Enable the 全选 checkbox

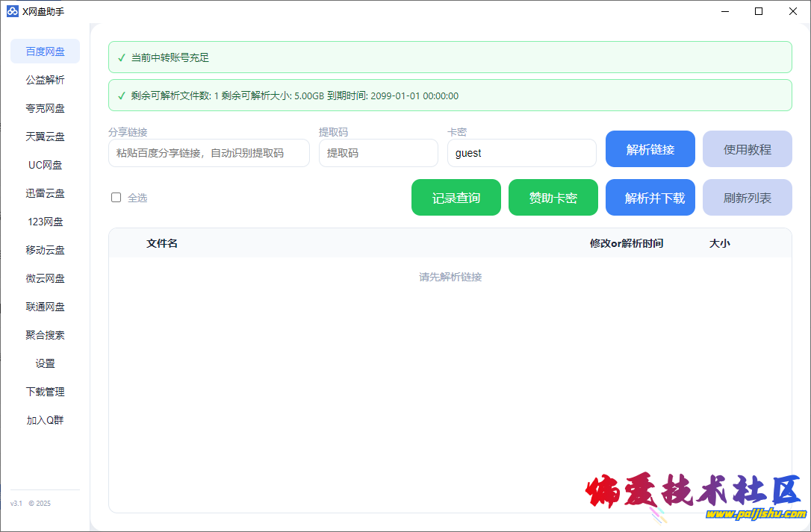[116, 197]
